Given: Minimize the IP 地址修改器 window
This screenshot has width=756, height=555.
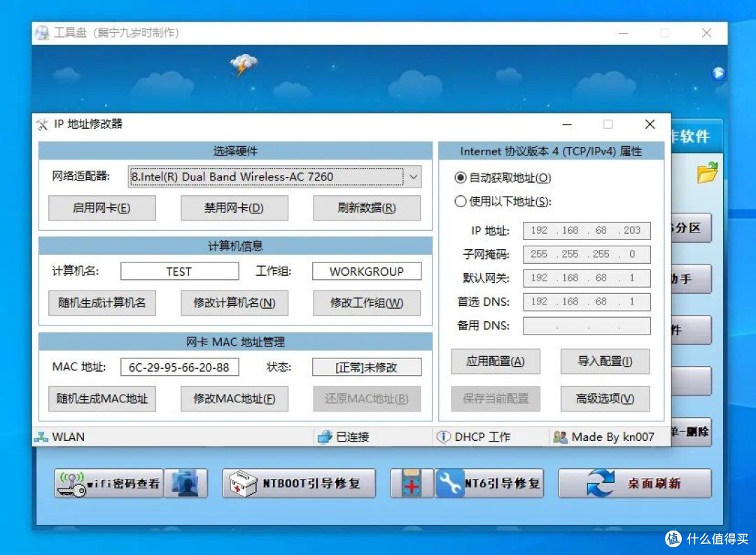Looking at the screenshot, I should coord(567,125).
